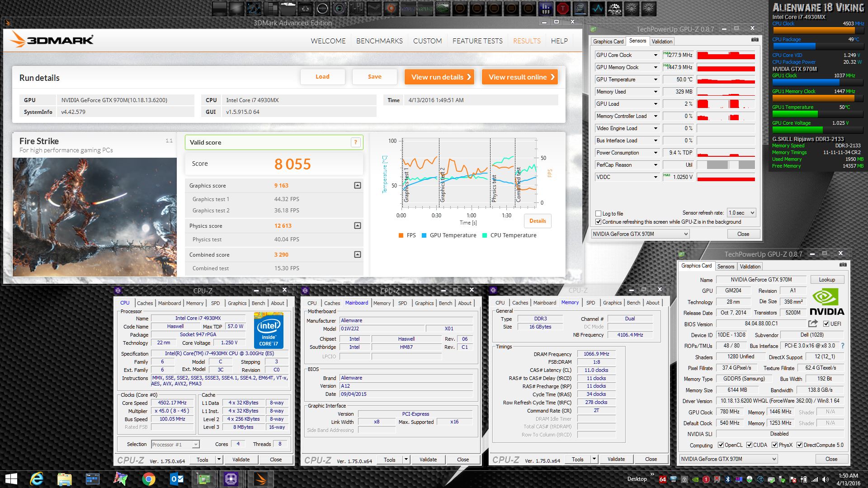The image size is (868, 488).
Task: Expand the Graphics score section
Action: point(358,185)
